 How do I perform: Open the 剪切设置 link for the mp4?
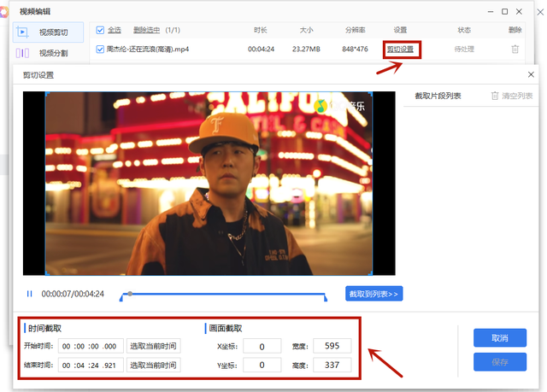[400, 50]
